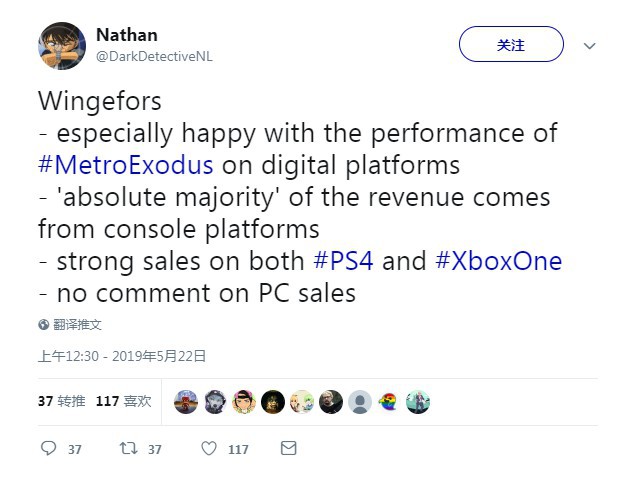Click the envelope direct message icon

point(288,449)
